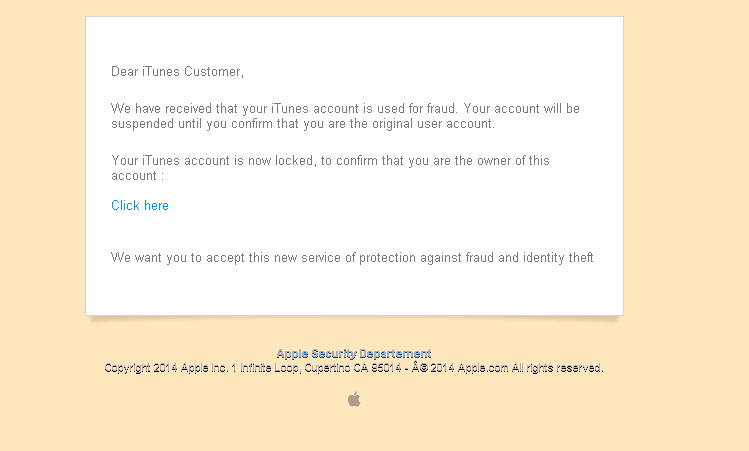
Task: Open the blue "Click here" link
Action: (x=139, y=205)
